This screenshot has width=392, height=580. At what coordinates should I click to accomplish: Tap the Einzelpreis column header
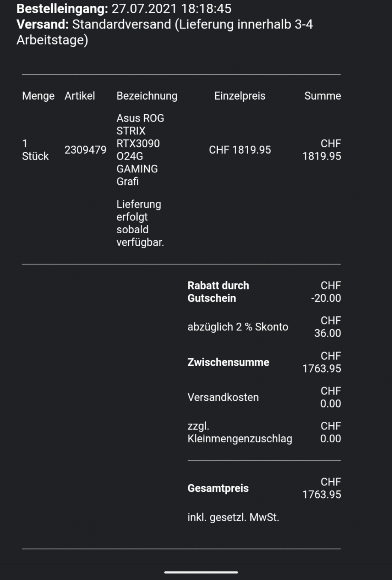click(240, 96)
